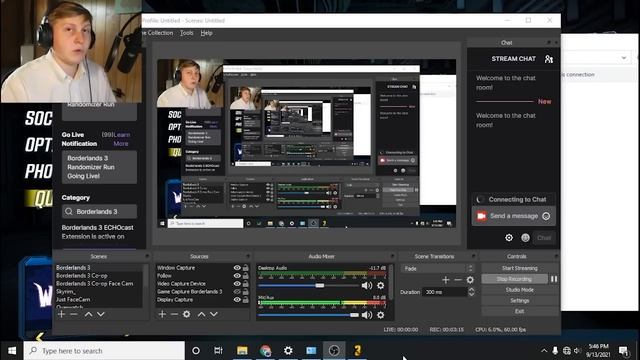Add a scene transition with plus icon
Screen dimensions: 640x360
[446, 280]
